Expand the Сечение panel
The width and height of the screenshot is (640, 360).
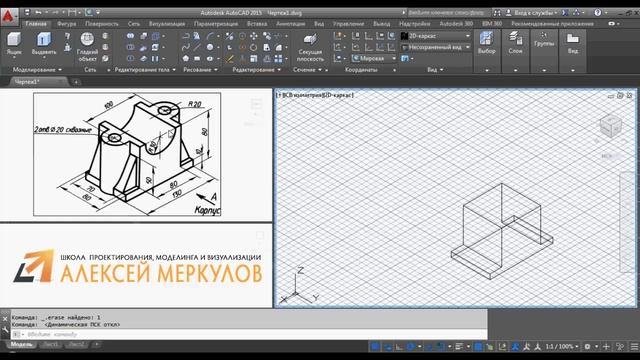tap(307, 70)
